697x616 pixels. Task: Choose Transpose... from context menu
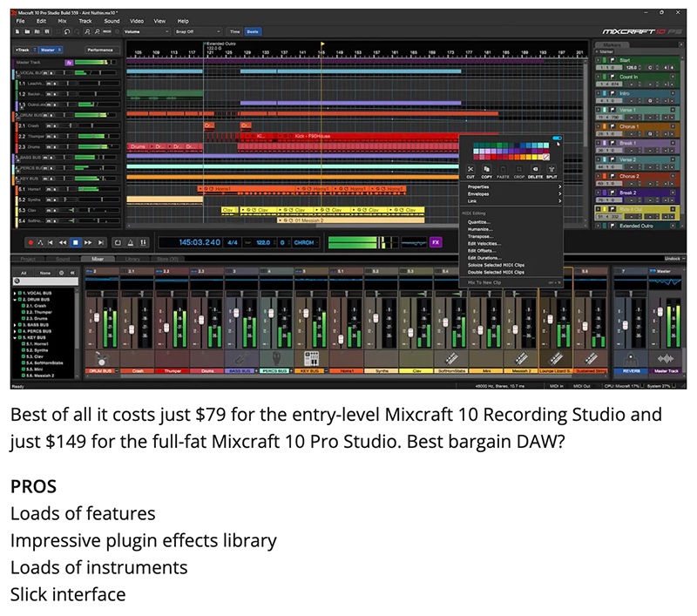coord(480,236)
